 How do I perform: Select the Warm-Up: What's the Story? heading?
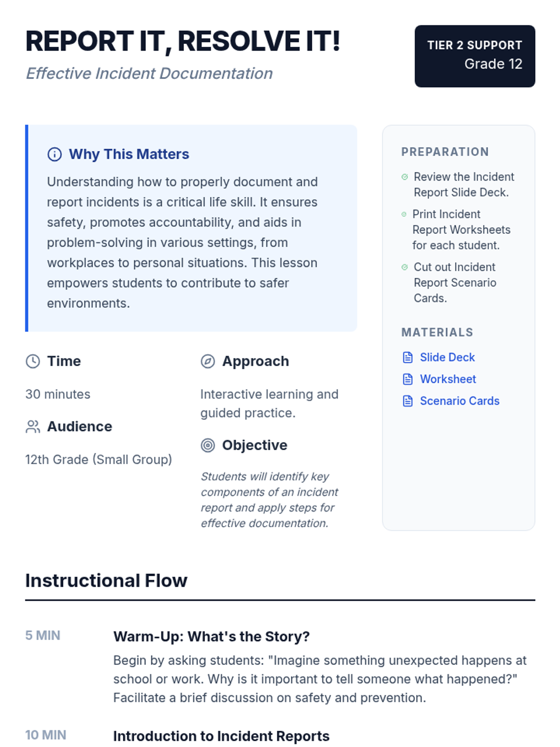211,636
